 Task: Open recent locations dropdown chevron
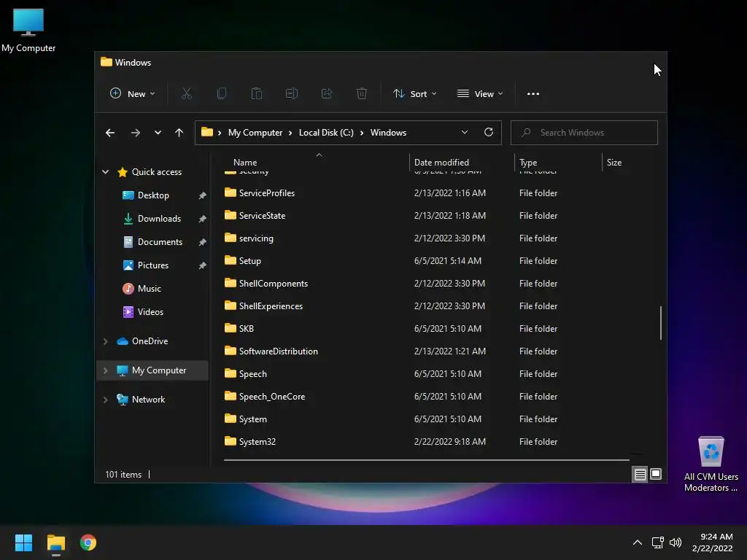[158, 133]
